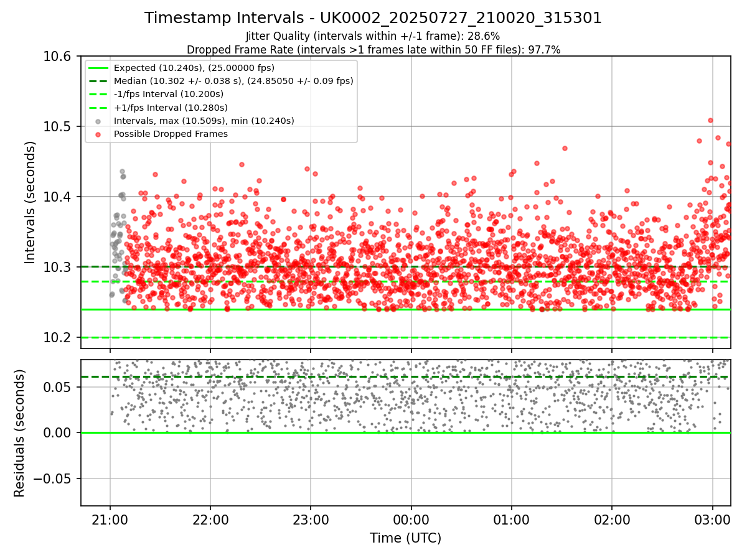This screenshot has height=560, width=747.
Task: Click the 01:00 time tick label
Action: 512,519
